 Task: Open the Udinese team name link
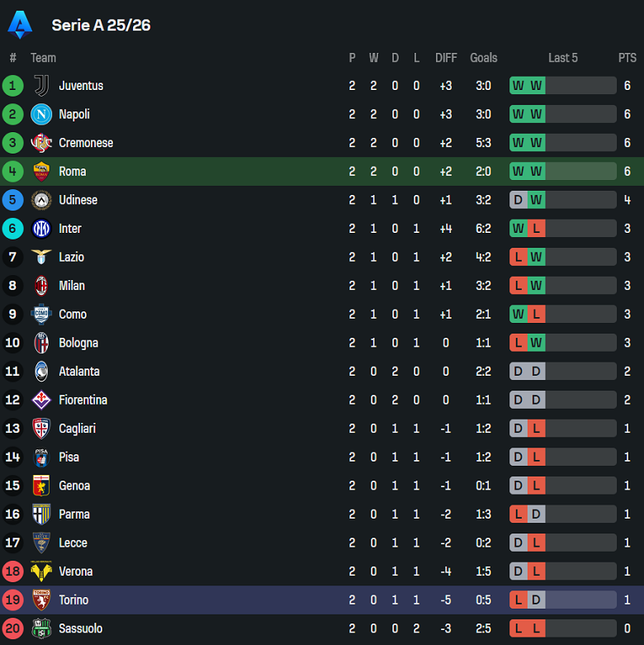(x=78, y=200)
